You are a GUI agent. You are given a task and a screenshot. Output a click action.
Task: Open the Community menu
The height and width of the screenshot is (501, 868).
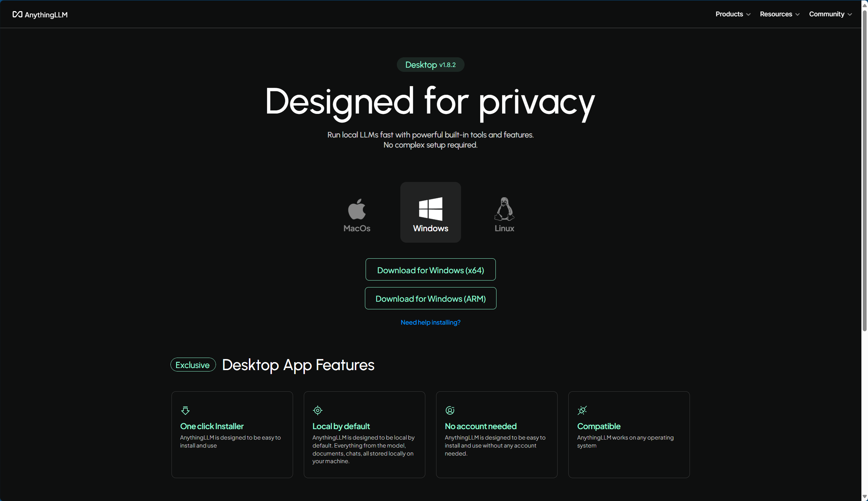(831, 14)
